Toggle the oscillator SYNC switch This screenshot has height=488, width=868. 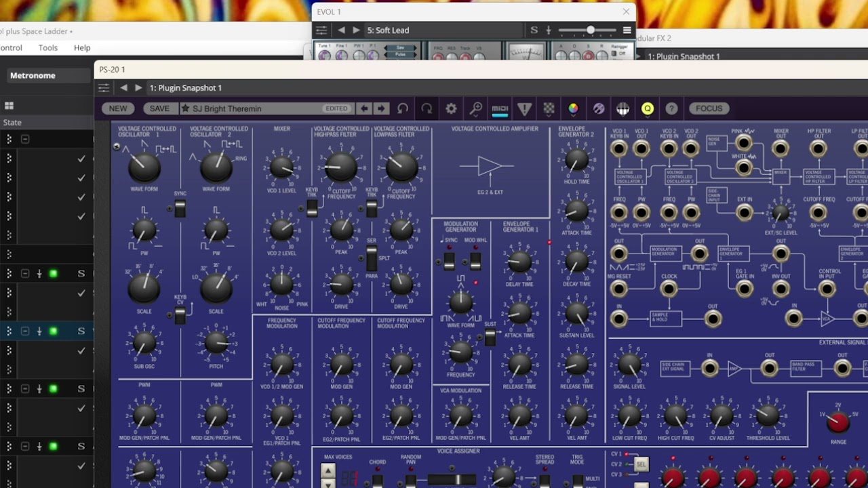[180, 208]
